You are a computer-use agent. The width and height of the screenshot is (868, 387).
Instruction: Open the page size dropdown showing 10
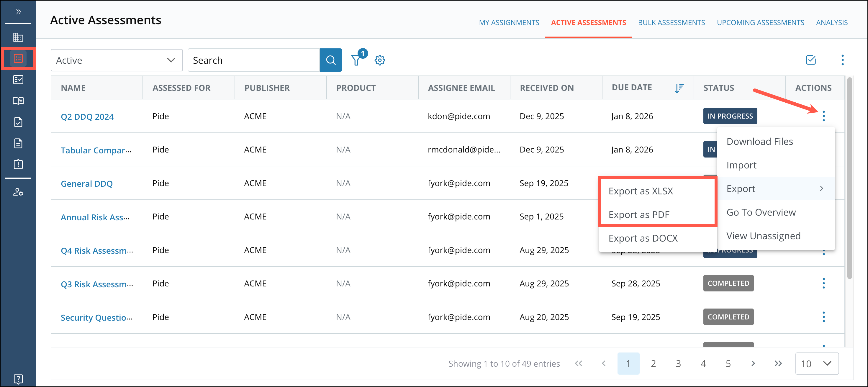(817, 363)
